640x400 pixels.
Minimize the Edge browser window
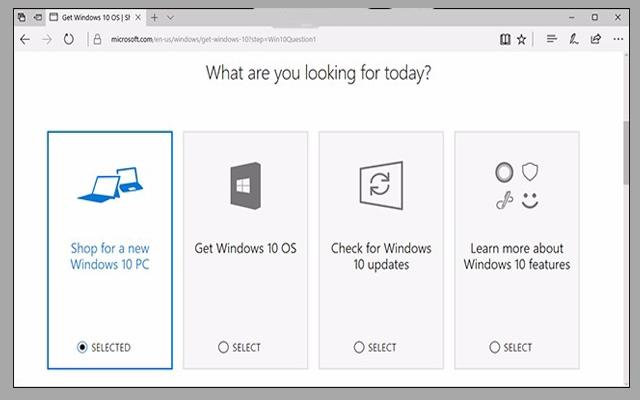(572, 18)
